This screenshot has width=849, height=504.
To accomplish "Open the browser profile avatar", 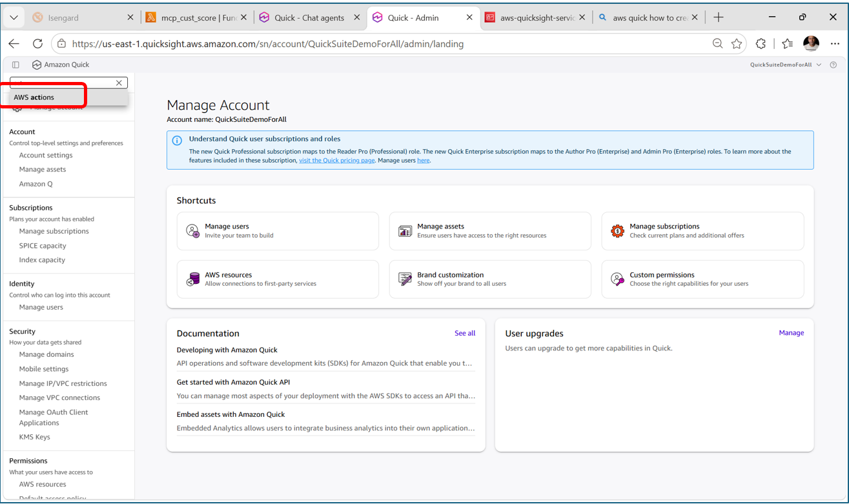I will (811, 43).
